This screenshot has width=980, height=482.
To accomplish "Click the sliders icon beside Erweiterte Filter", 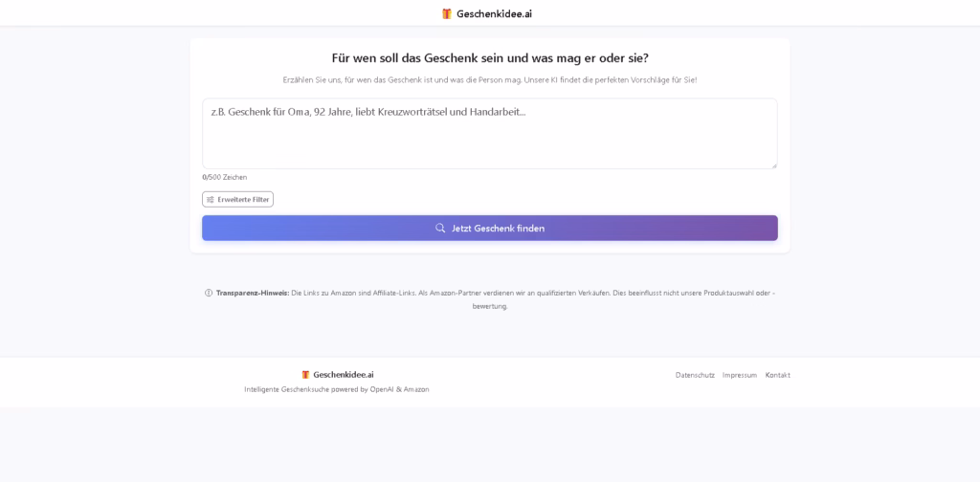I will (x=210, y=200).
